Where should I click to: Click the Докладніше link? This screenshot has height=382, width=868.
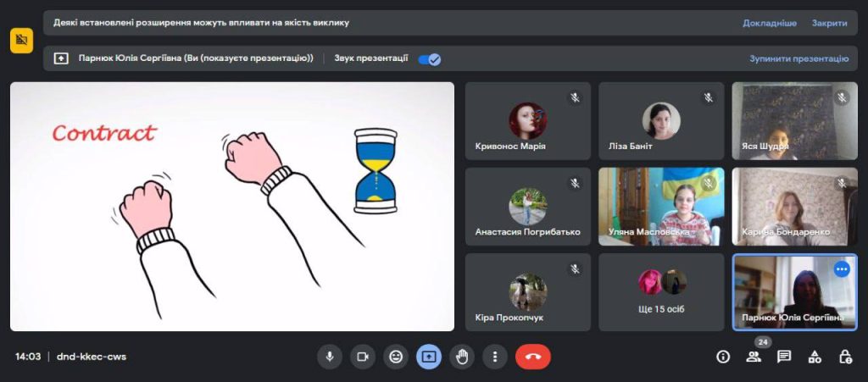pos(770,23)
